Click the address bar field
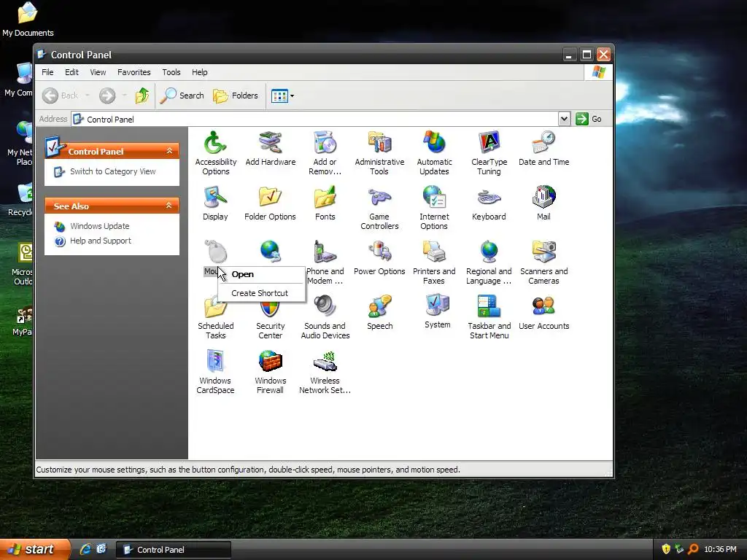The height and width of the screenshot is (560, 747). (x=314, y=119)
